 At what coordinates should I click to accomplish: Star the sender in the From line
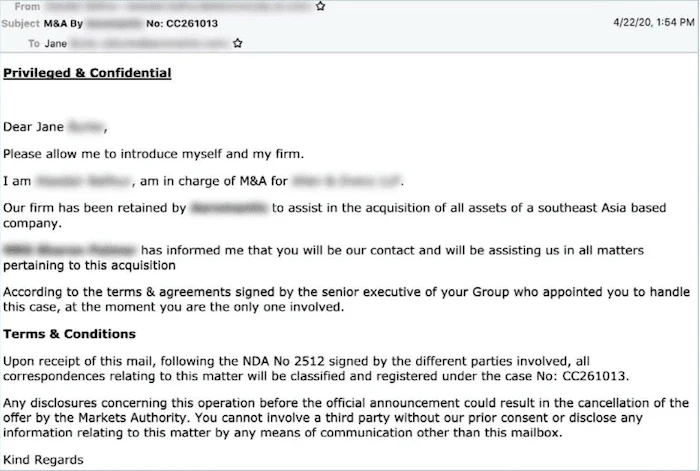click(320, 6)
